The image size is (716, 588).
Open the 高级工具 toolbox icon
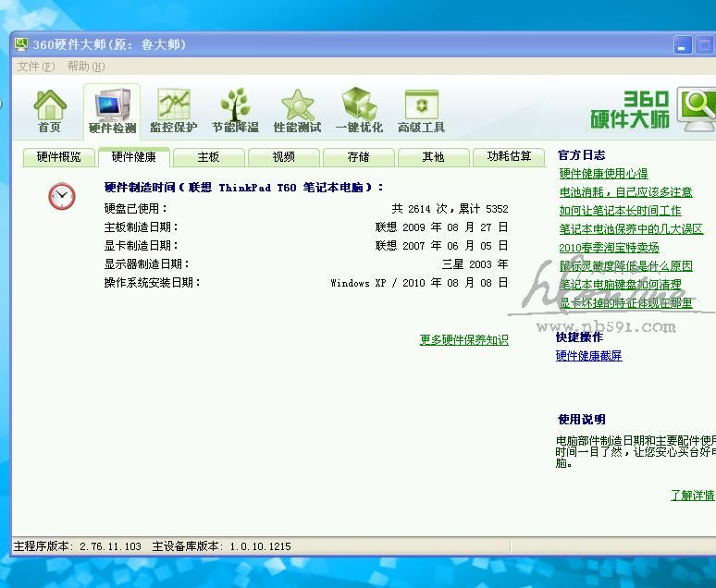point(421,111)
